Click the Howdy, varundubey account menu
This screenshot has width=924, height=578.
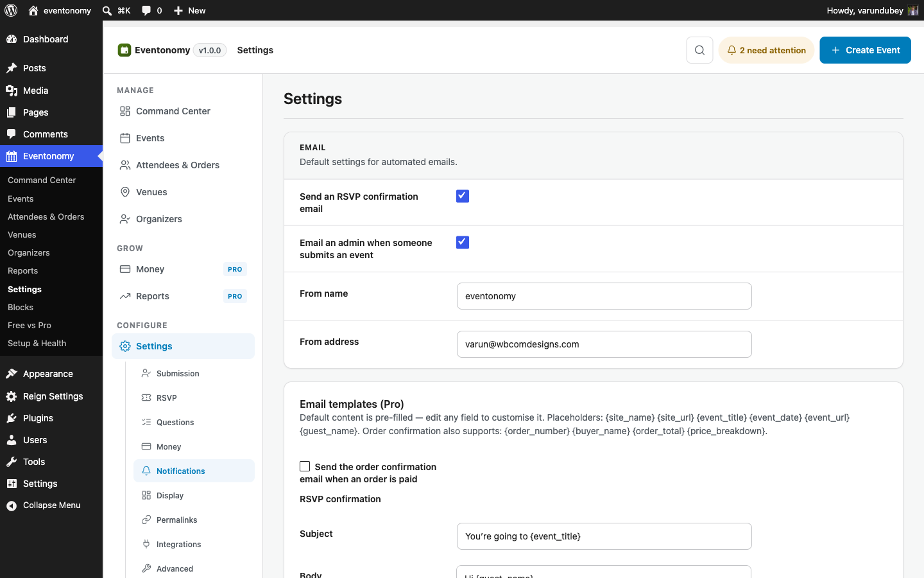[873, 10]
